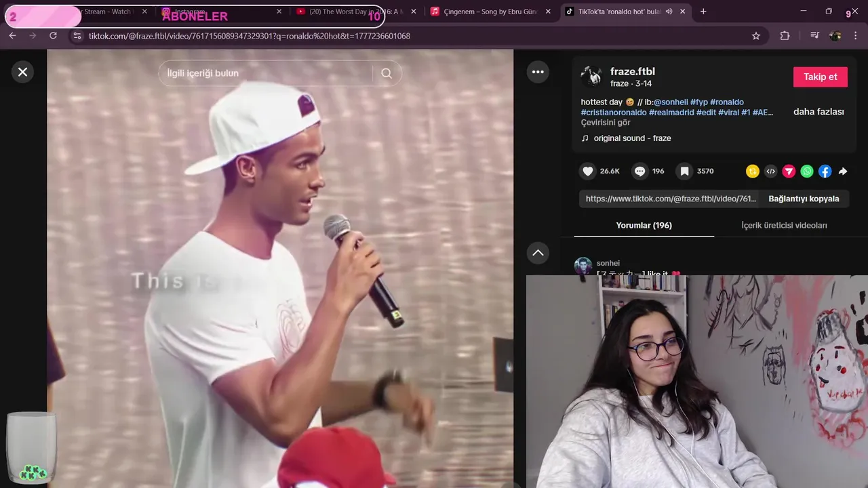Bookmark the video with the save icon
Viewport: 868px width, 488px height.
pyautogui.click(x=685, y=171)
